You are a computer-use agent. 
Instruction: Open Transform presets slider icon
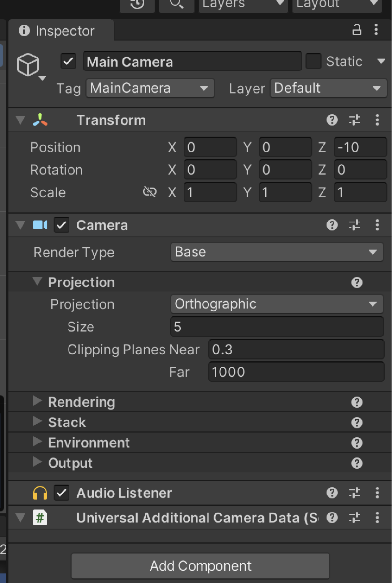[x=355, y=120]
